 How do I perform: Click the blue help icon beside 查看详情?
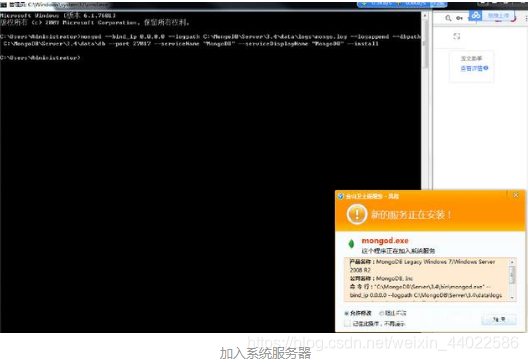pos(486,68)
